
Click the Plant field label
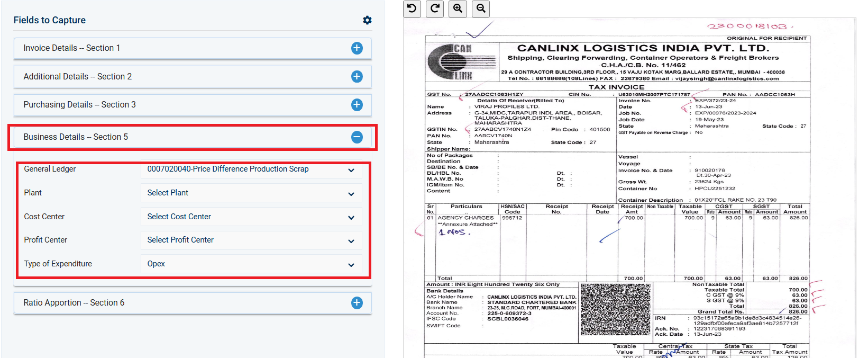coord(33,193)
